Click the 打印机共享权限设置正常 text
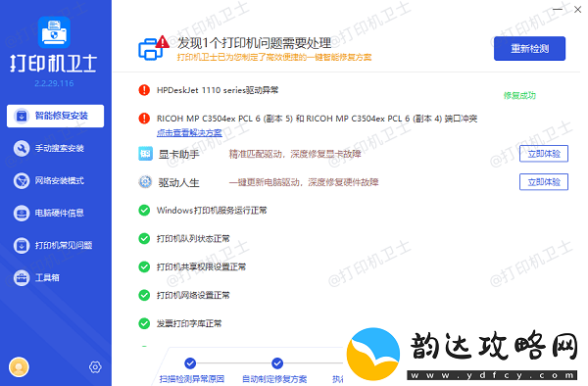 coord(201,267)
